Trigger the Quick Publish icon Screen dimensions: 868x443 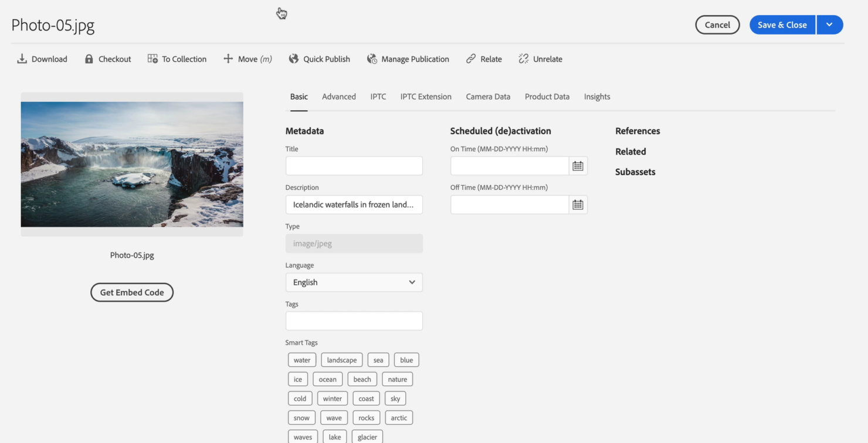[x=293, y=59]
